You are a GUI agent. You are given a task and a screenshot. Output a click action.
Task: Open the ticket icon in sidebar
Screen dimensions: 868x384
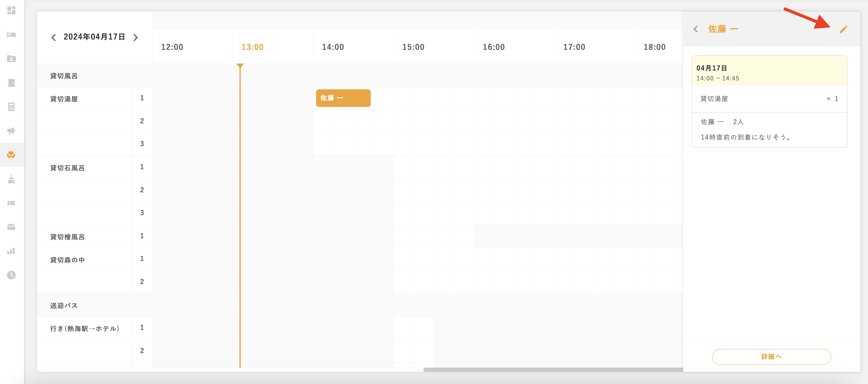tap(12, 203)
